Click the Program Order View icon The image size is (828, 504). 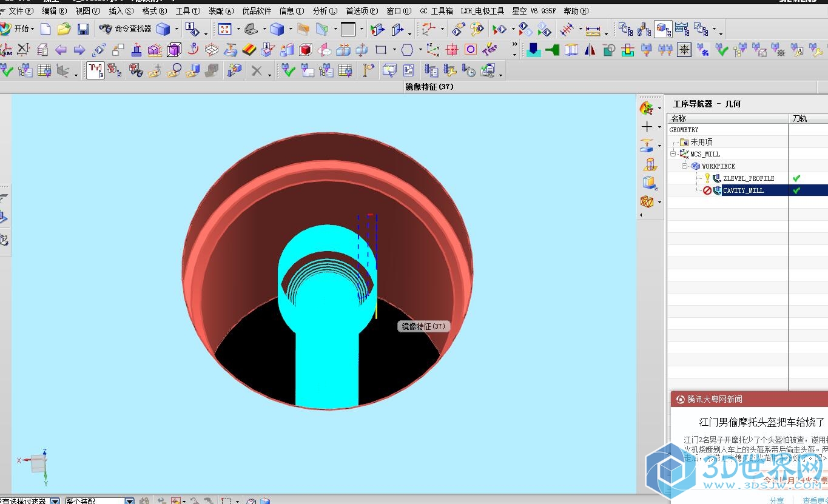point(625,29)
